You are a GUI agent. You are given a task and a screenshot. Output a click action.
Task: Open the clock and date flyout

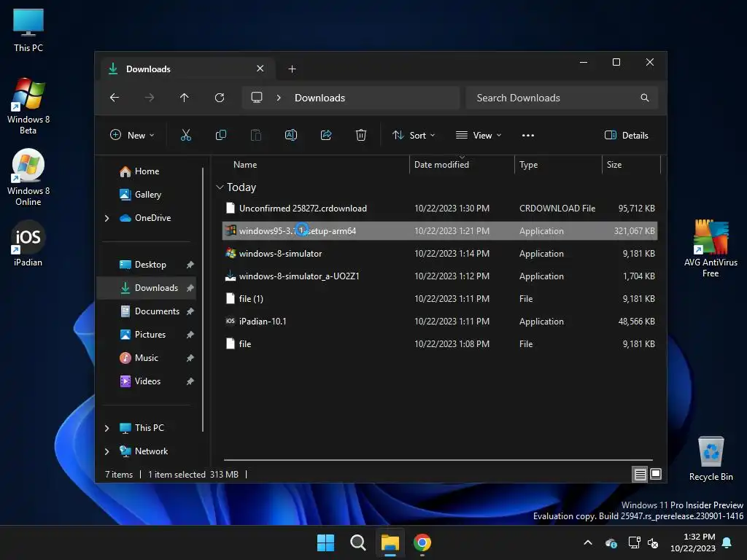click(x=693, y=542)
